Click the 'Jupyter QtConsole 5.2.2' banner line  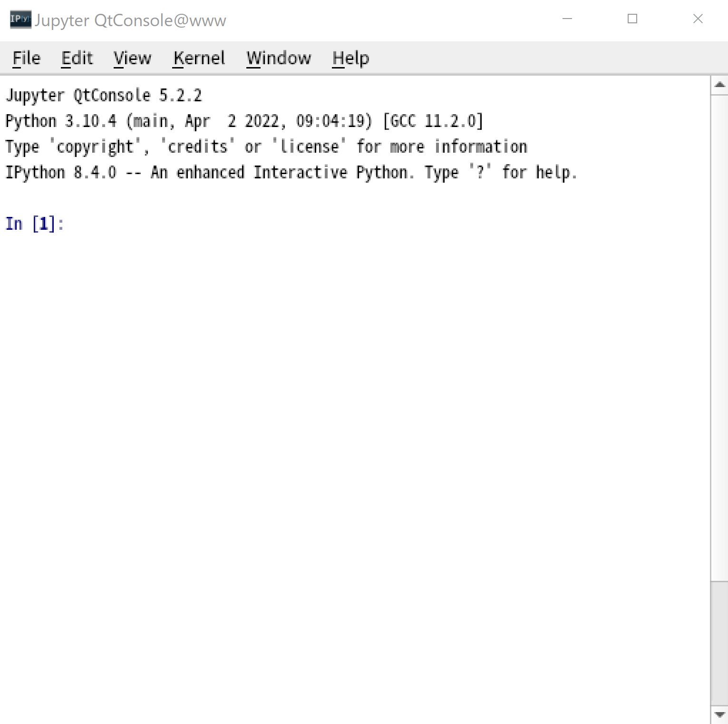104,95
